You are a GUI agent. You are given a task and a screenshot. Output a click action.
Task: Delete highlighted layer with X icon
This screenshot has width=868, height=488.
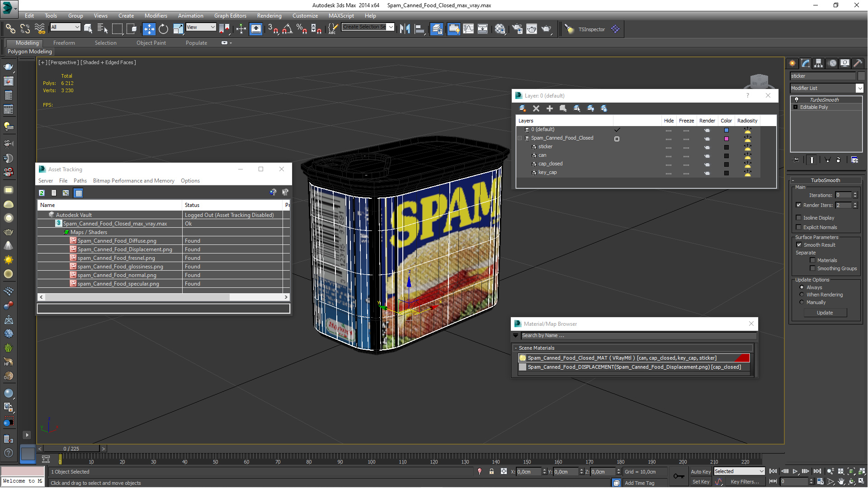pyautogui.click(x=536, y=108)
